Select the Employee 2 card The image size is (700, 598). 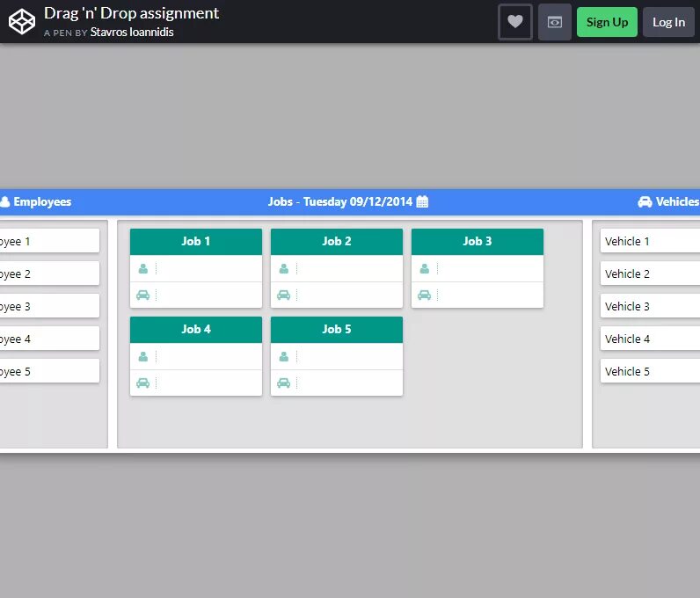pos(49,273)
